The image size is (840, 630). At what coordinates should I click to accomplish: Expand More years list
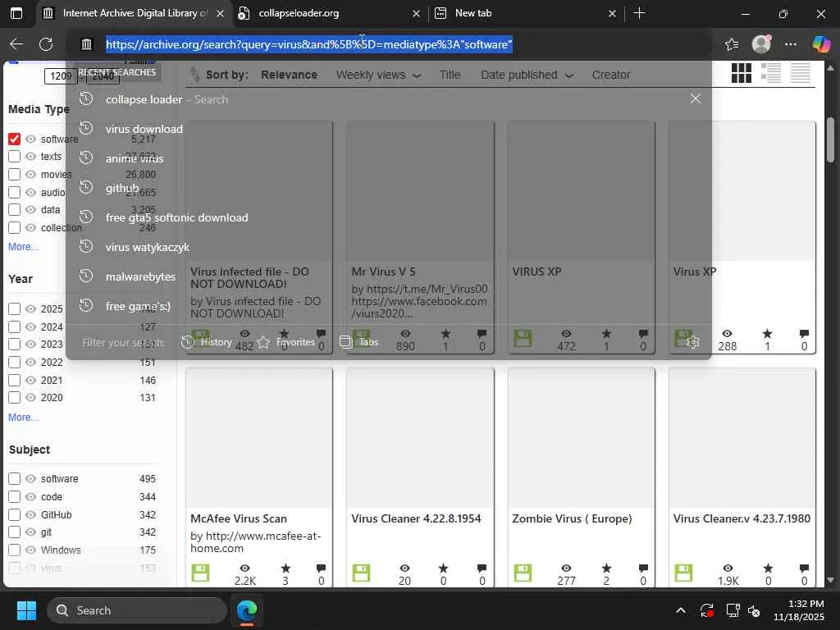[x=23, y=418]
